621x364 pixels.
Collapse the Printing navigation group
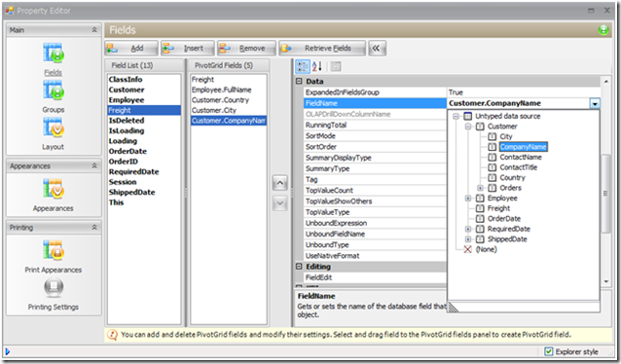[94, 228]
